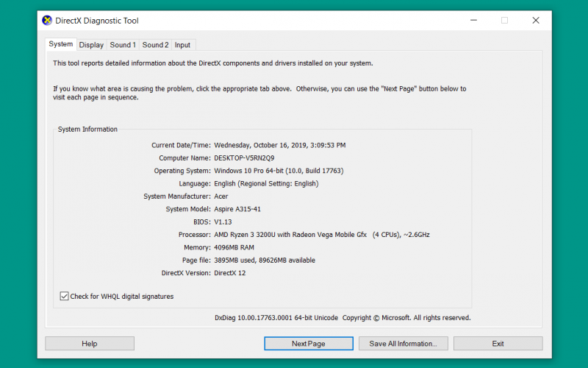Click the date value Wednesday, October 16, 2019

[x=262, y=145]
